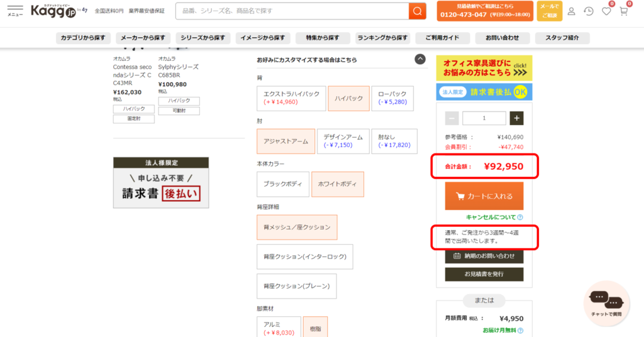644x337 pixels.
Task: Open Contessa secondaシリーズ CC43MR product
Action: pos(133,75)
